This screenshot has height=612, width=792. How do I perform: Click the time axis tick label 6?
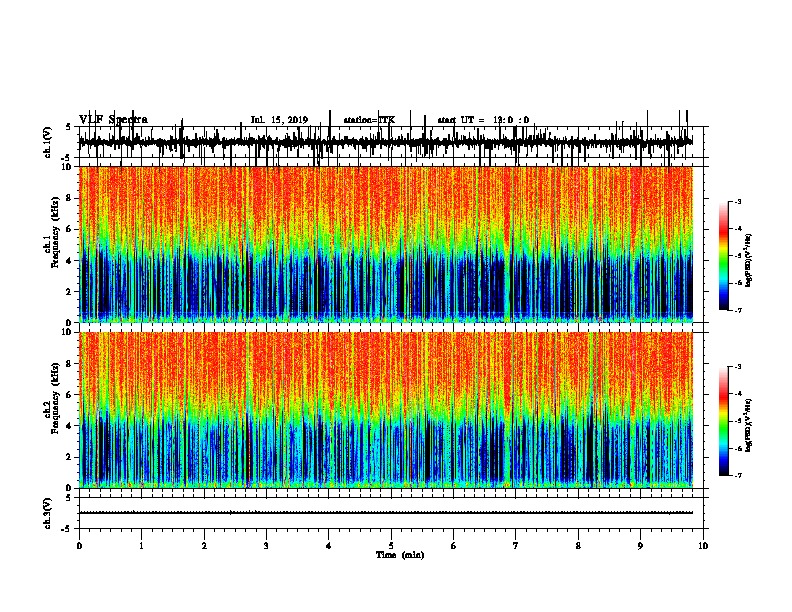[454, 546]
